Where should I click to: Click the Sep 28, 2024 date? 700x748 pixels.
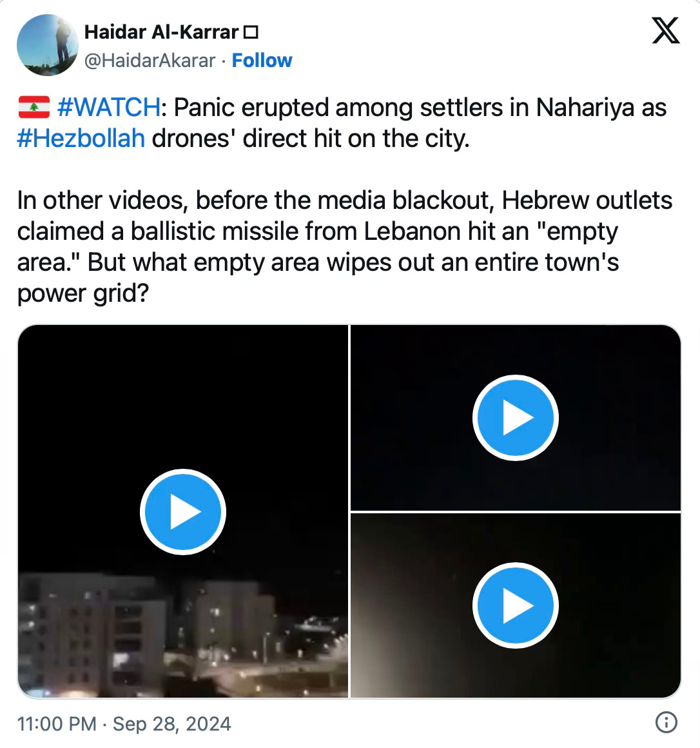(x=171, y=723)
